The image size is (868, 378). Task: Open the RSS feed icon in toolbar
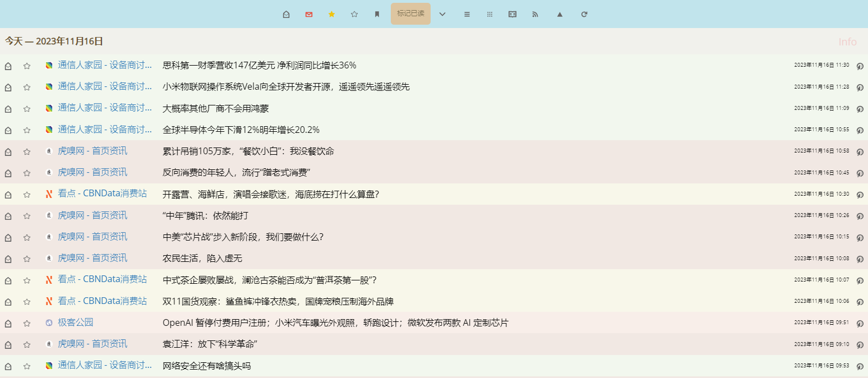pos(535,14)
